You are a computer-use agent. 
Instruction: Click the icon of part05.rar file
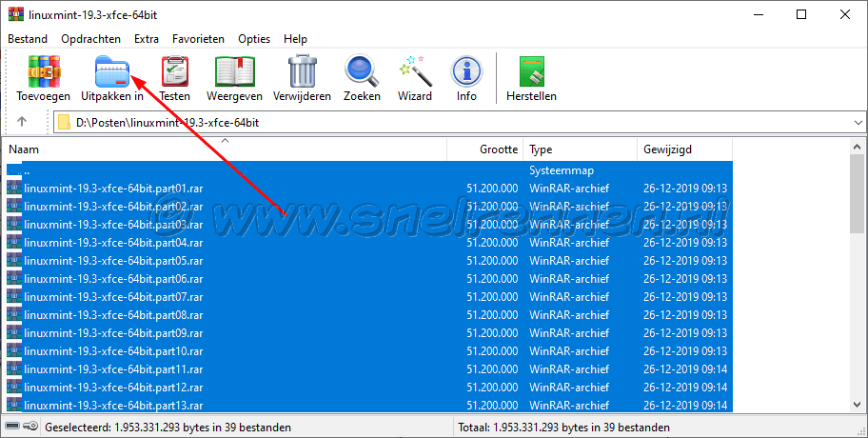click(14, 261)
